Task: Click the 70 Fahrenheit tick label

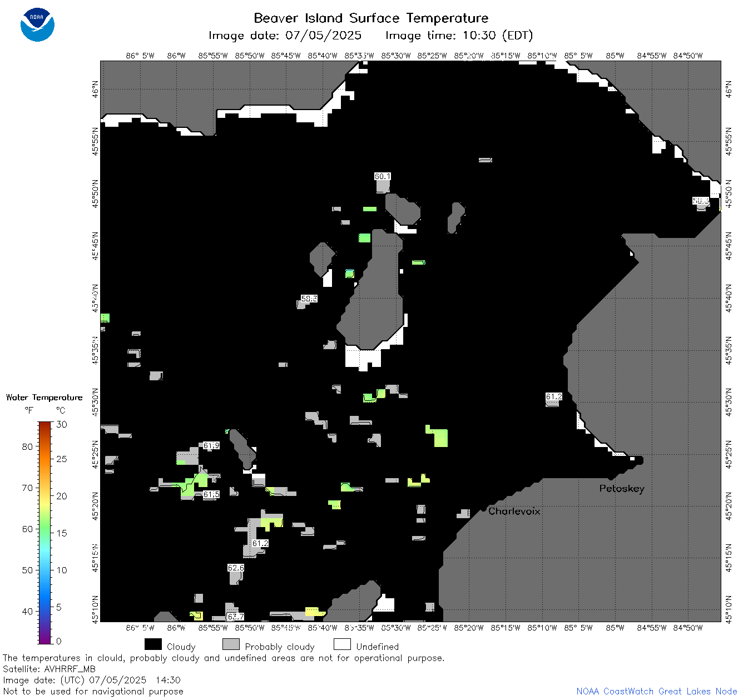Action: pos(27,488)
